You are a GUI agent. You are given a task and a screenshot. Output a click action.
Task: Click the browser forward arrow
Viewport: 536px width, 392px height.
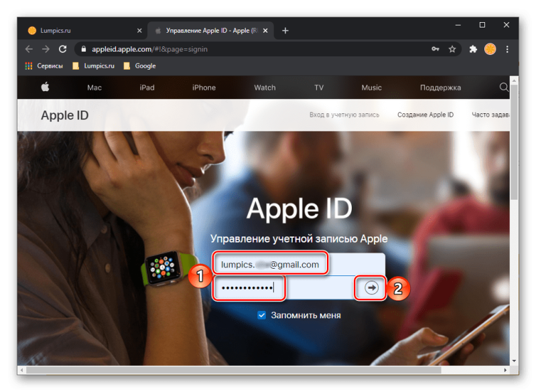pyautogui.click(x=46, y=49)
